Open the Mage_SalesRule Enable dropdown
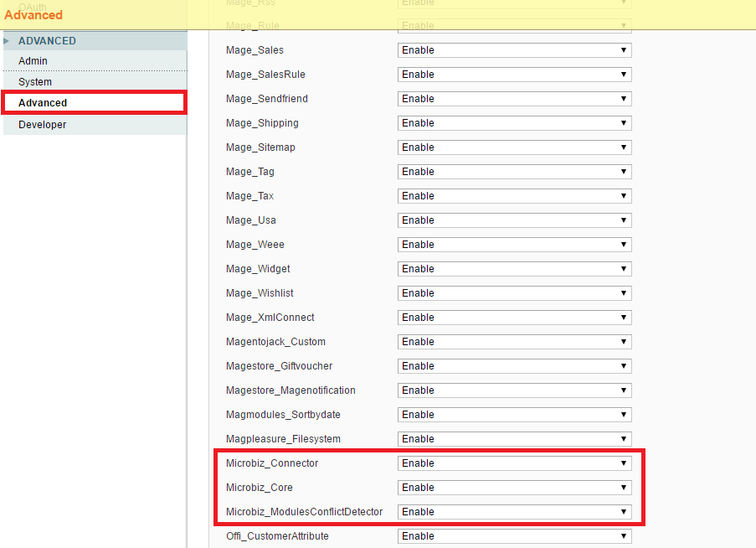 coord(514,75)
